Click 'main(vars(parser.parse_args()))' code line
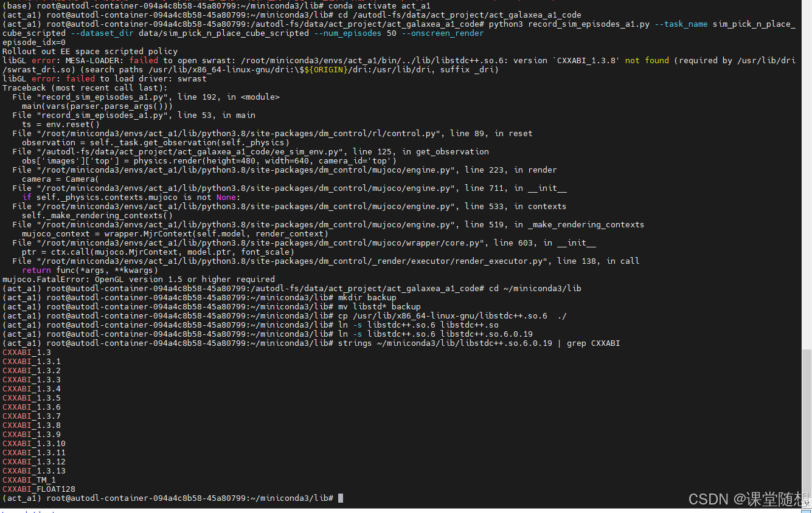 [97, 106]
